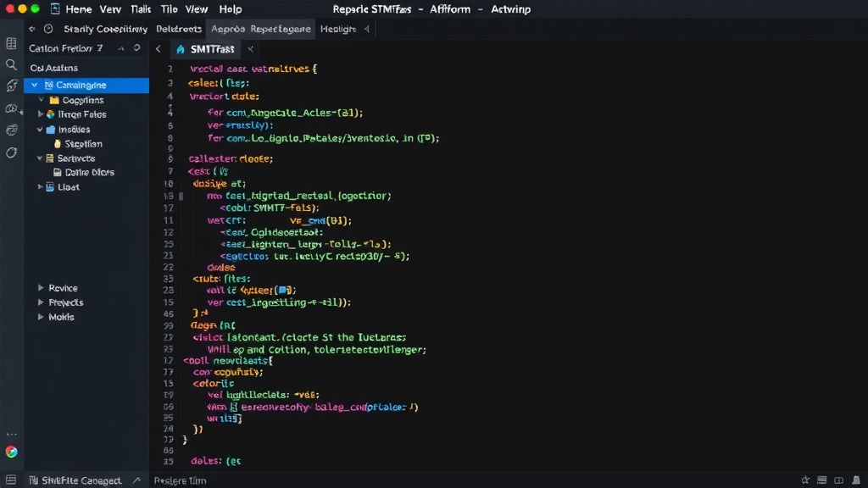Close the SMTFast editor tab
Image resolution: width=868 pixels, height=488 pixels.
coord(250,48)
